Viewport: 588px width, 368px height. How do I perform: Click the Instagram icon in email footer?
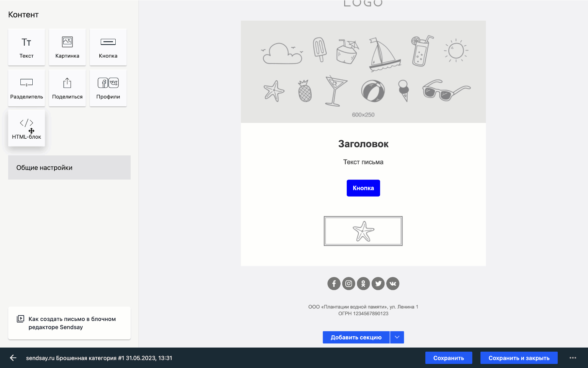349,283
